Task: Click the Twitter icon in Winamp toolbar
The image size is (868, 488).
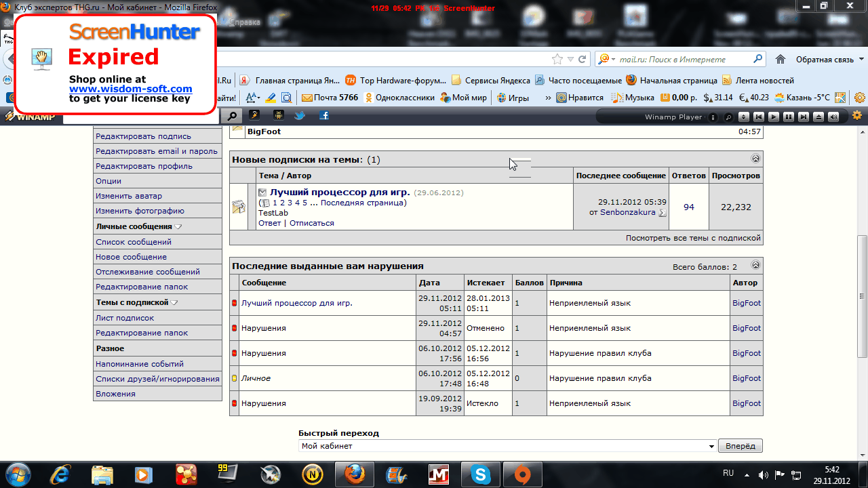Action: click(x=300, y=115)
